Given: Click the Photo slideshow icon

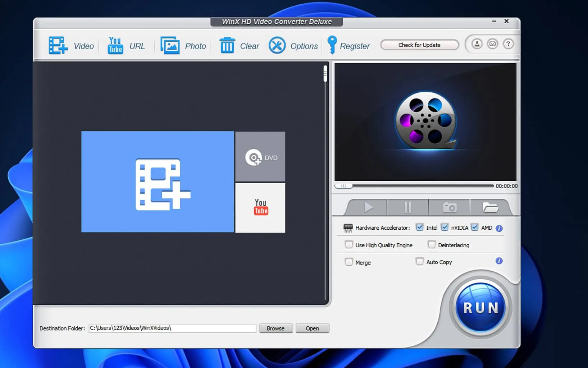Looking at the screenshot, I should 170,46.
